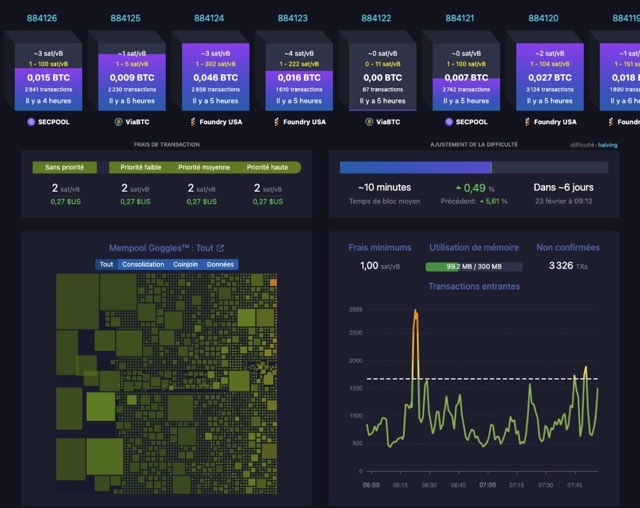Screen dimensions: 640x508
Task: Click Foundry USA logo under block 884120
Action: pyautogui.click(x=527, y=122)
